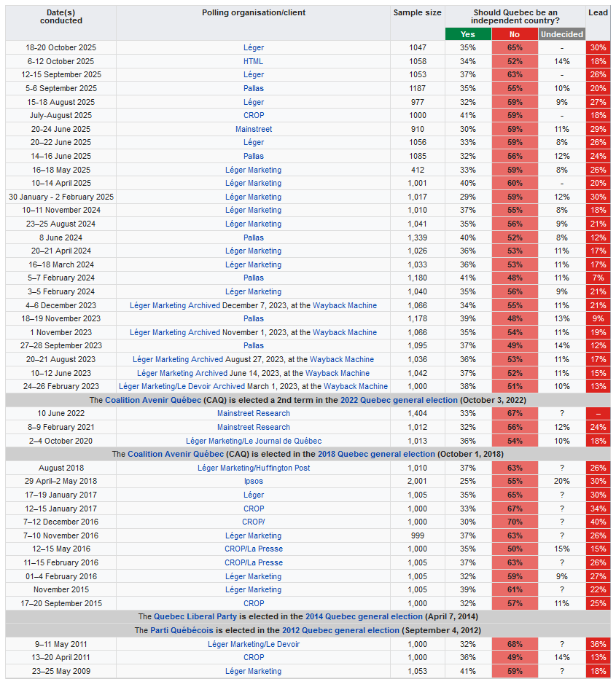Open CROP link for 13–20 April 2011
616x679 pixels.
pos(254,657)
